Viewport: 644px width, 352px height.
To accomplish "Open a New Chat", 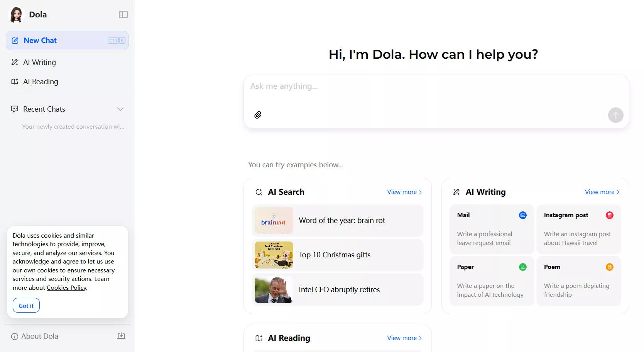I will tap(40, 40).
